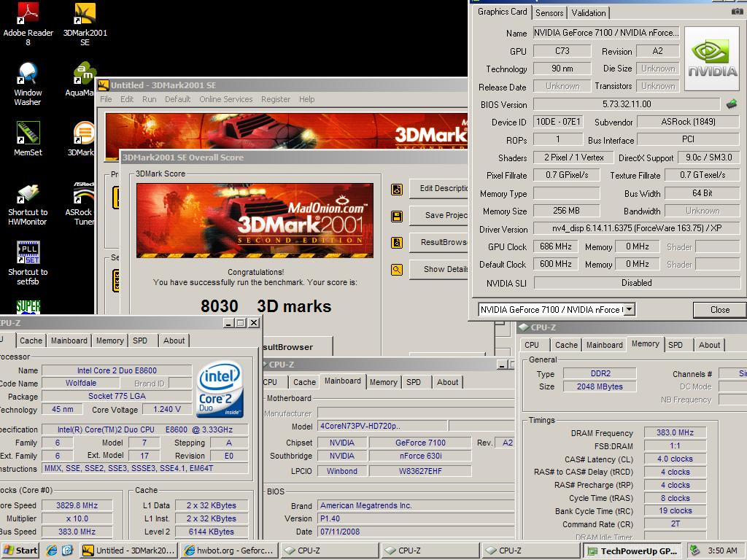Click the CPU-Z Core Speed value 3829.8 MHz

(x=77, y=505)
